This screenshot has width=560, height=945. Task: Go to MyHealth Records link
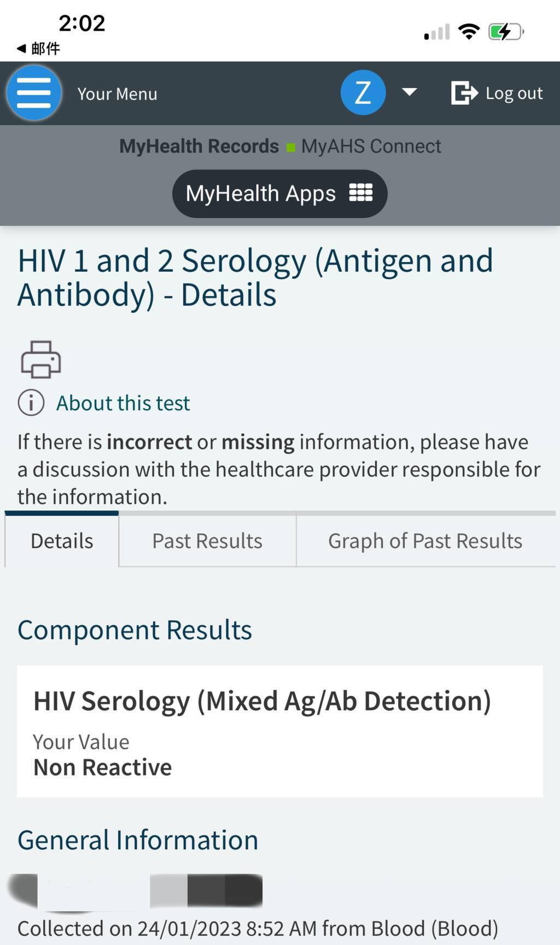[x=199, y=147]
